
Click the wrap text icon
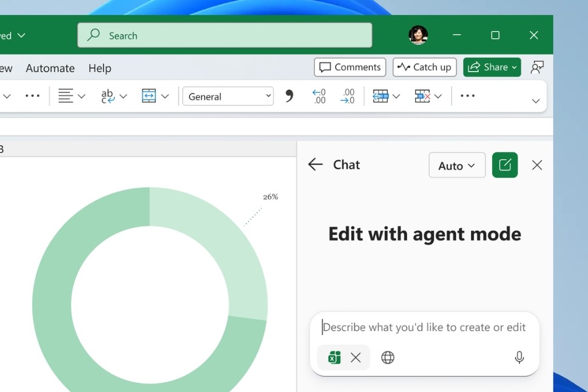point(107,96)
